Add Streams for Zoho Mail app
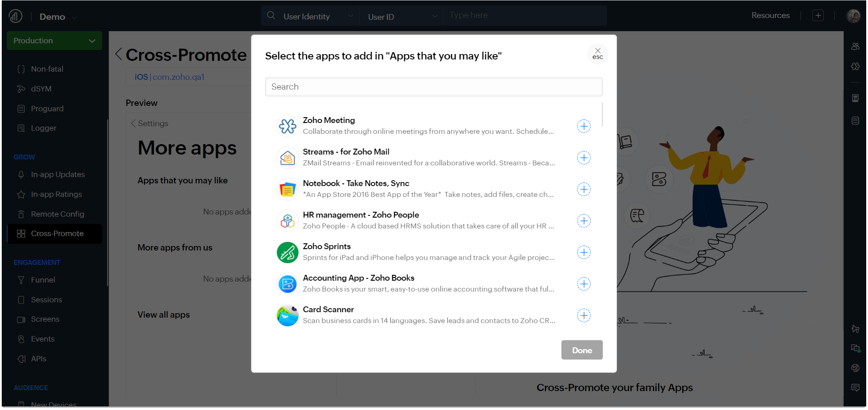Image resolution: width=868 pixels, height=410 pixels. [x=584, y=158]
